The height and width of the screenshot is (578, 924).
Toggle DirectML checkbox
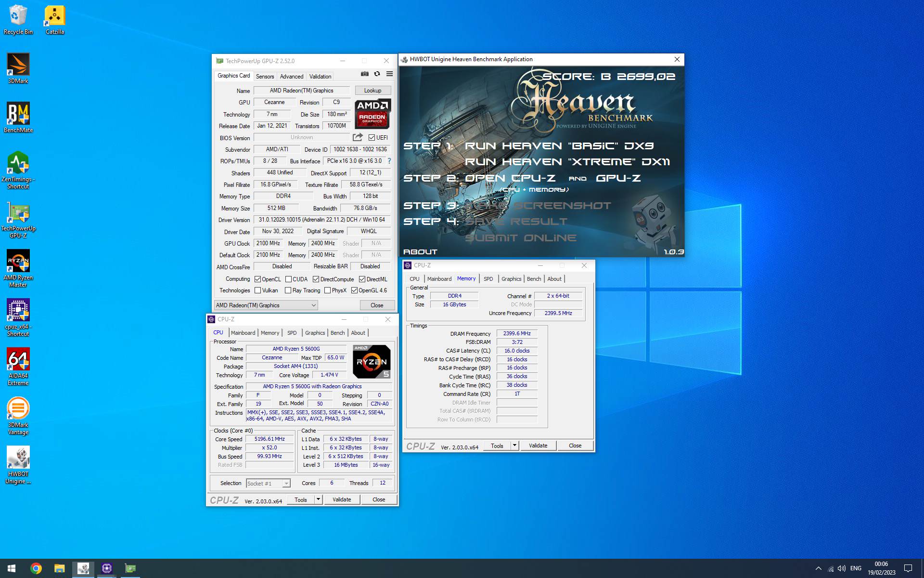[x=362, y=279]
